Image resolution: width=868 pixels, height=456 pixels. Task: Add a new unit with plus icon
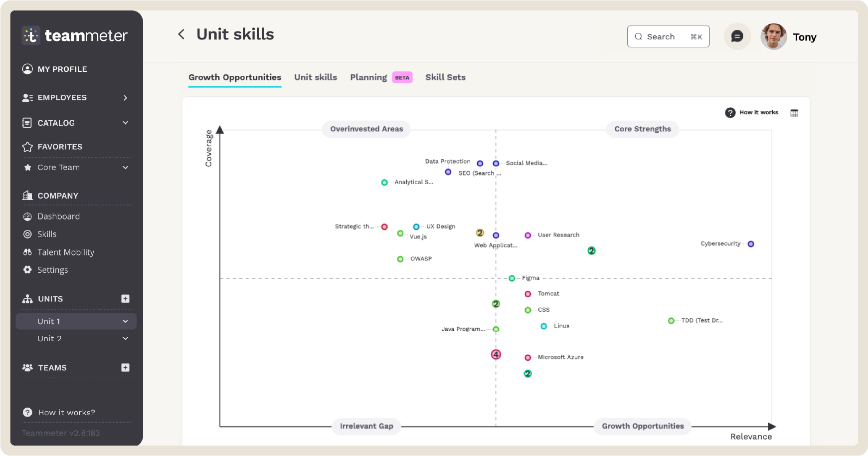(x=125, y=299)
